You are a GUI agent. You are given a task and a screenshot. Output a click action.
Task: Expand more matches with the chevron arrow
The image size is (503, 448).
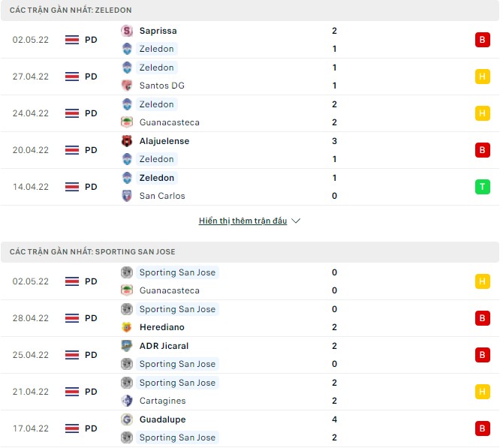tap(296, 221)
